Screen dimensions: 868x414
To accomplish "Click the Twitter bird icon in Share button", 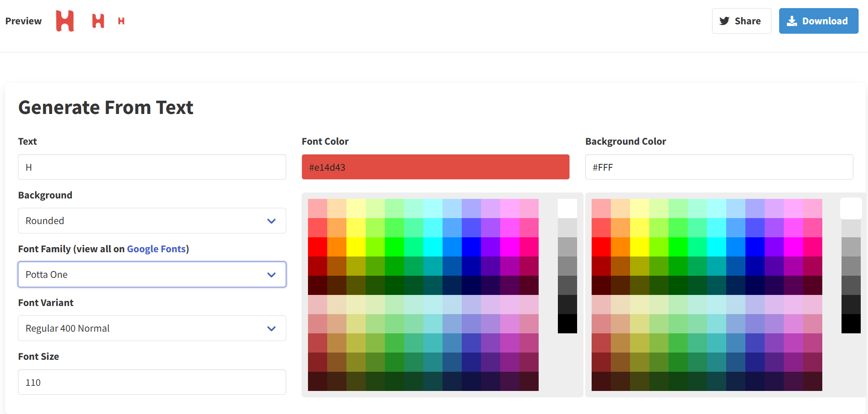I will click(x=724, y=20).
